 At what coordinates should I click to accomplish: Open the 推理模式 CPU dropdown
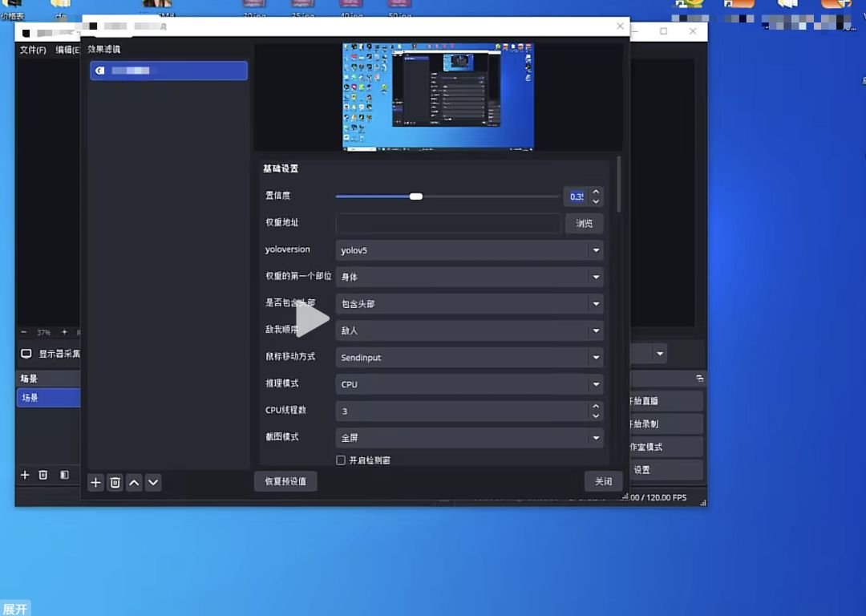[469, 384]
